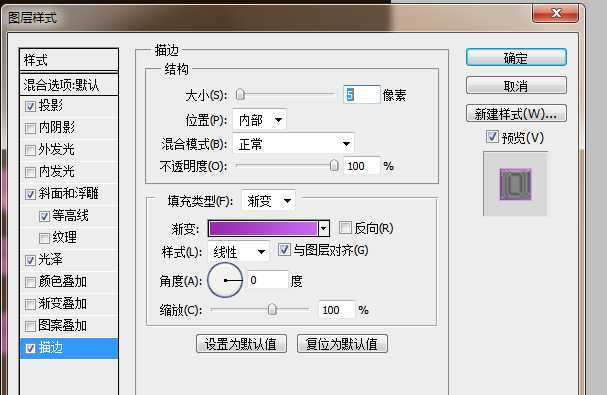Click the 确定 OK button
Viewport: 607px width, 395px height.
tap(516, 58)
